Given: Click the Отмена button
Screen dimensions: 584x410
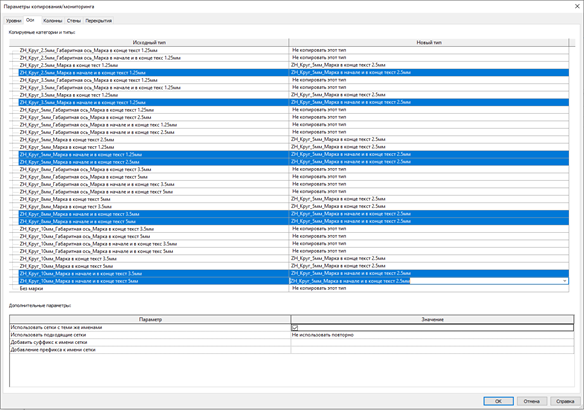Looking at the screenshot, I should 531,401.
